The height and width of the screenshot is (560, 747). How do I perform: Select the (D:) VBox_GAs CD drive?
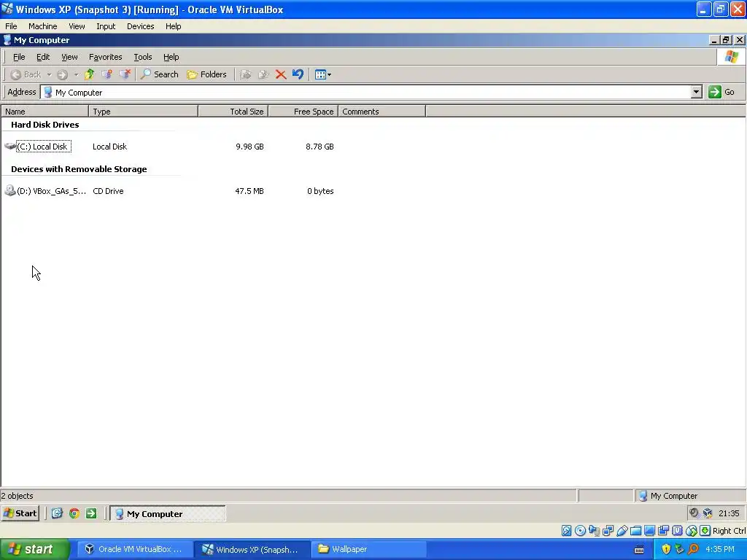coord(45,191)
